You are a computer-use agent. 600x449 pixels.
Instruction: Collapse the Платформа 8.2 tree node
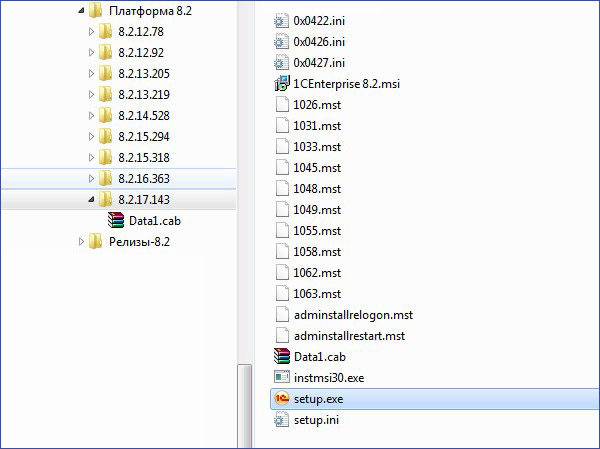pos(81,11)
